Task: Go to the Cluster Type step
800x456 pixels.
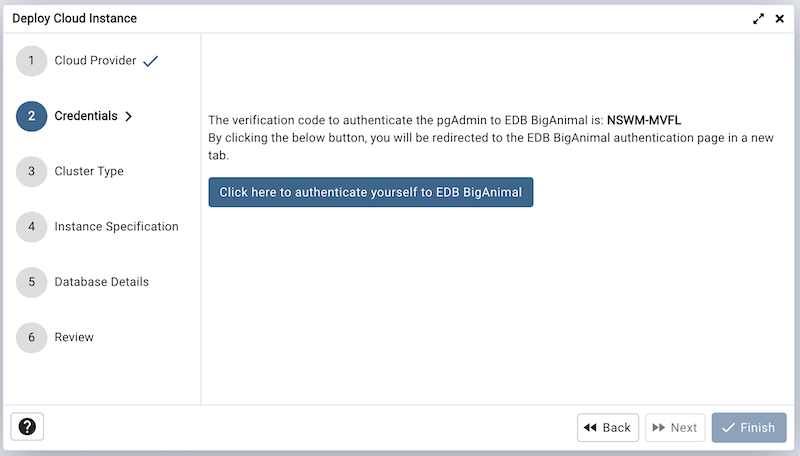Action: 89,171
